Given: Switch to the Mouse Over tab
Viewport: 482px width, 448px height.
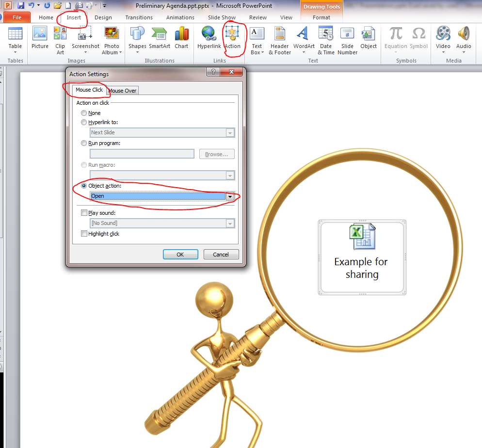Looking at the screenshot, I should [122, 90].
